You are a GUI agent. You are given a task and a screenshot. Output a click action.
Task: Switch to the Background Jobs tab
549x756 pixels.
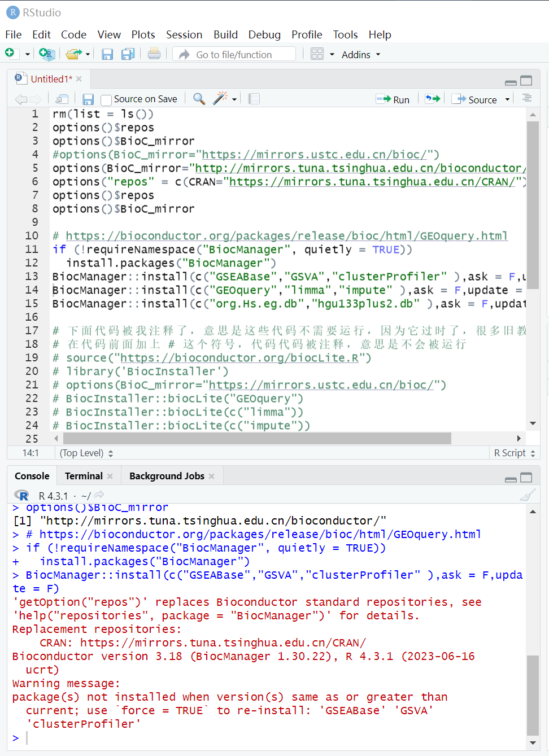[x=167, y=476]
